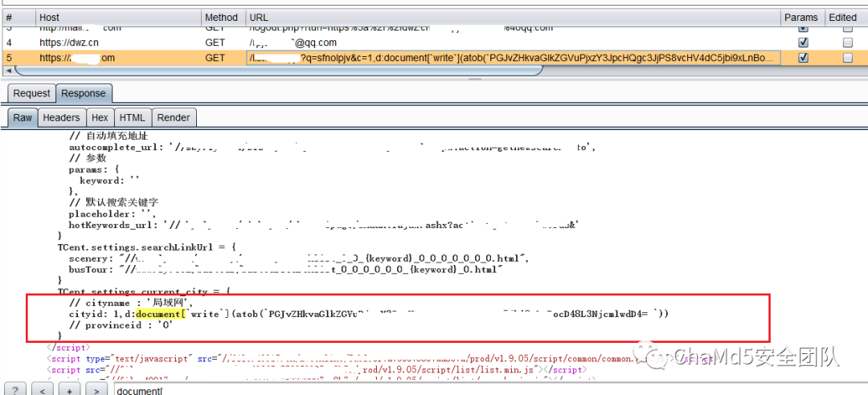Open the Raw view tab

pyautogui.click(x=23, y=117)
